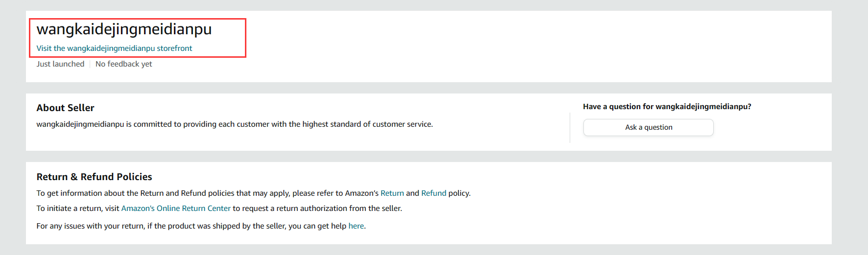The height and width of the screenshot is (255, 868).
Task: Open the wangkaidejingmeidianpu storefront link
Action: click(114, 48)
